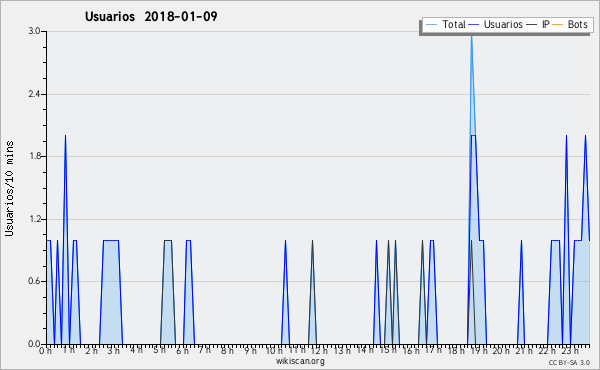Click the chart title Usuarios 2018-01-09
Screen dimensions: 600x370
click(151, 16)
